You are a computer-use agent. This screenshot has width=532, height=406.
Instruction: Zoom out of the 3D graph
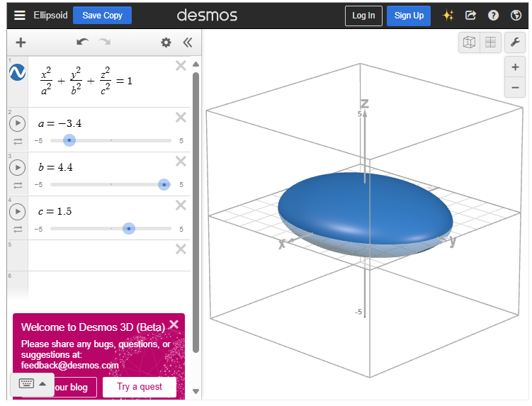[515, 88]
